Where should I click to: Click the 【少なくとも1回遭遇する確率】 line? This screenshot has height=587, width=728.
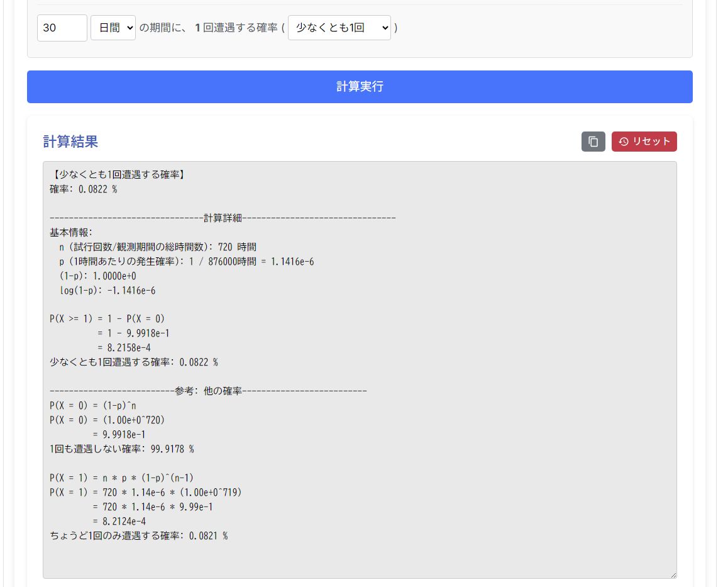tap(118, 175)
